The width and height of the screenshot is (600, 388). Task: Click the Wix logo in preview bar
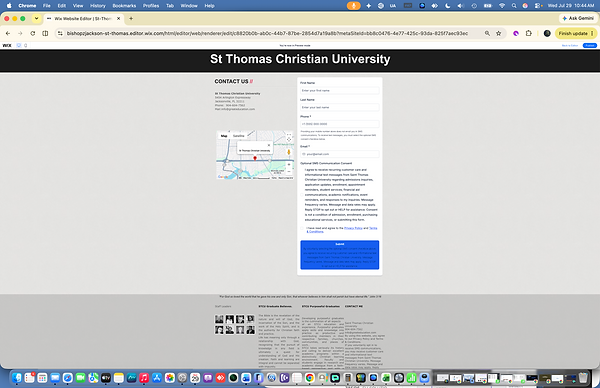[x=7, y=45]
